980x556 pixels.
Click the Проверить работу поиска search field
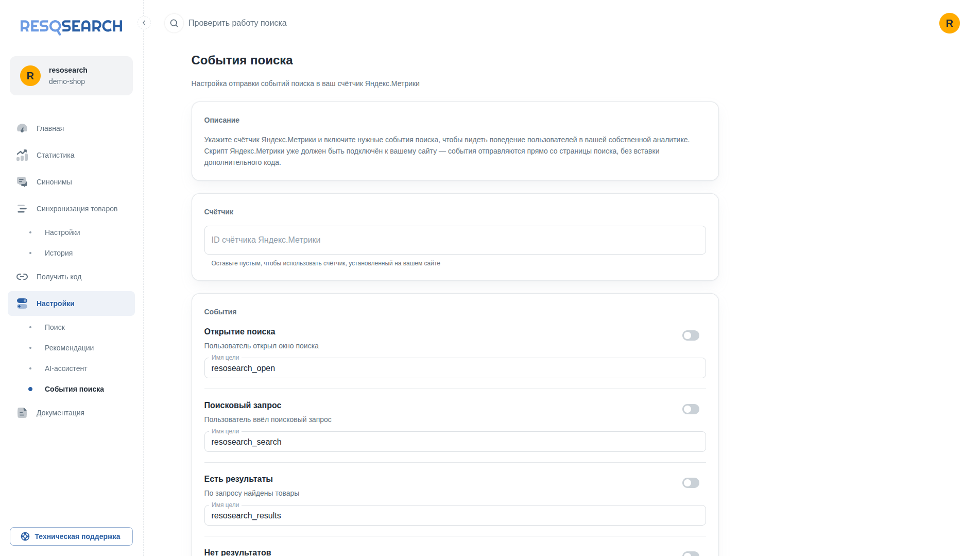point(237,23)
